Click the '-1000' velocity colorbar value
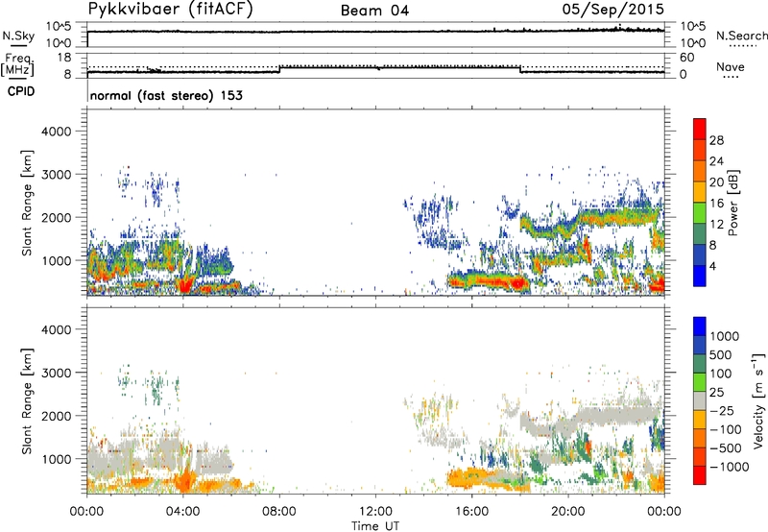 (730, 467)
